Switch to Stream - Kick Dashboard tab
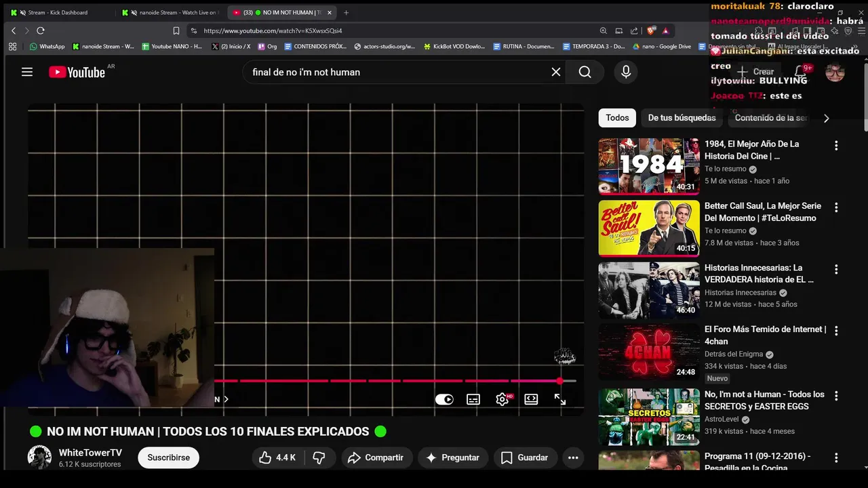868x488 pixels. (x=58, y=12)
